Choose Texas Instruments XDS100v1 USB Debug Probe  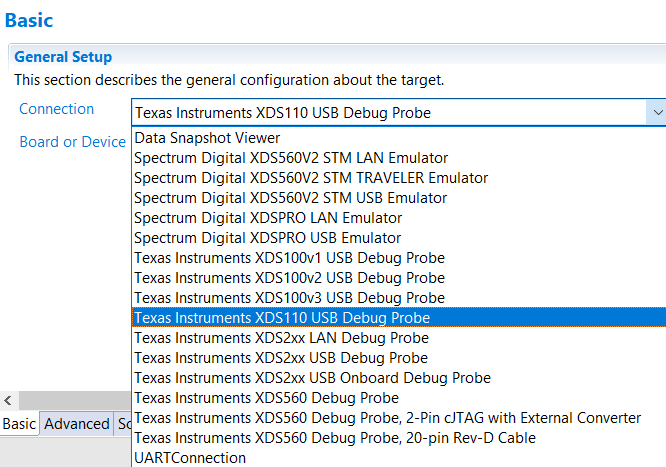pyautogui.click(x=290, y=258)
